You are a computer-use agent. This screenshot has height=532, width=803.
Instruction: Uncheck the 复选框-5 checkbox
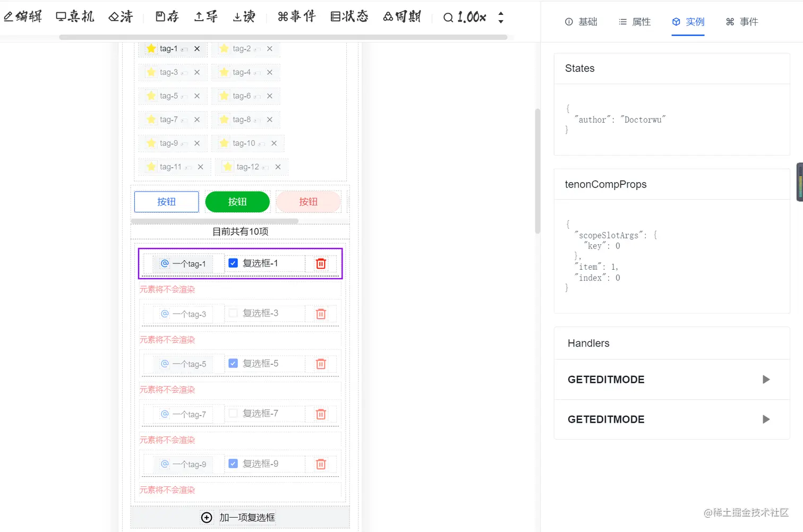233,363
